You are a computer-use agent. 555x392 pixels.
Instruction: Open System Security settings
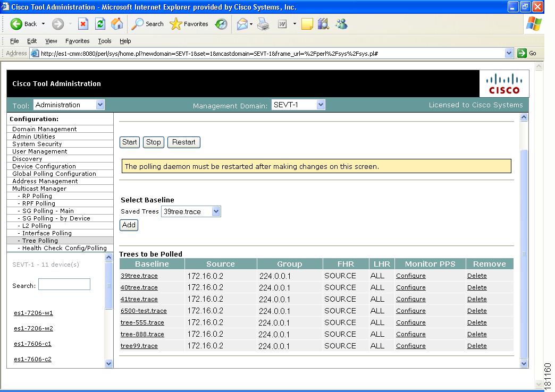37,144
